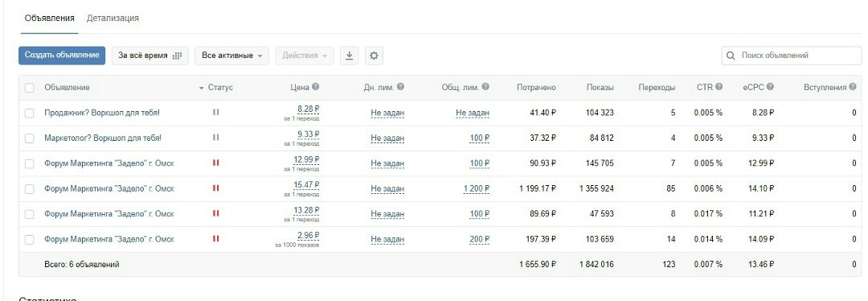Click pause status icon for Маркетолог ad

pyautogui.click(x=216, y=138)
